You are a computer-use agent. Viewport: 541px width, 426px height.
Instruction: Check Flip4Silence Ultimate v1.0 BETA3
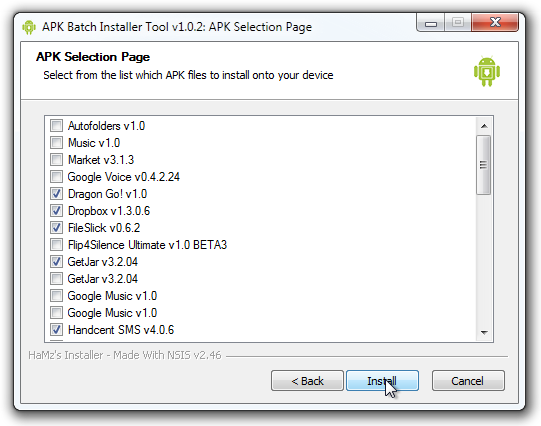[x=56, y=245]
